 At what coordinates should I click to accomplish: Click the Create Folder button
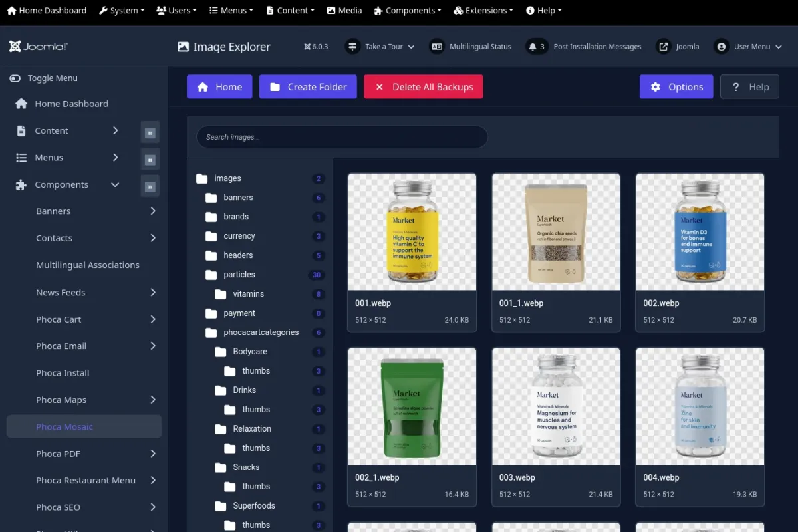[x=308, y=87]
